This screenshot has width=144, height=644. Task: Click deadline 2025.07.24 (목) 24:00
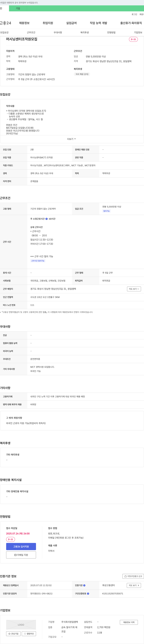(x=18, y=534)
